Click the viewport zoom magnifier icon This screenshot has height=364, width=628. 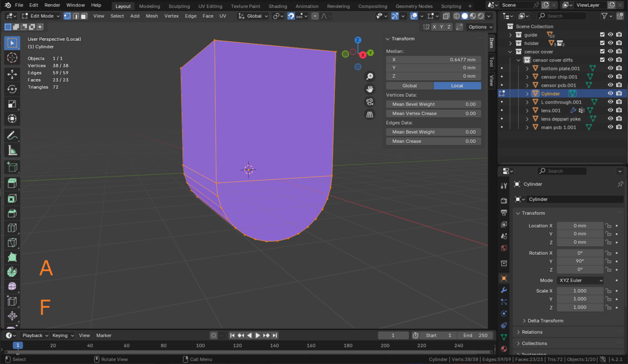[x=370, y=77]
